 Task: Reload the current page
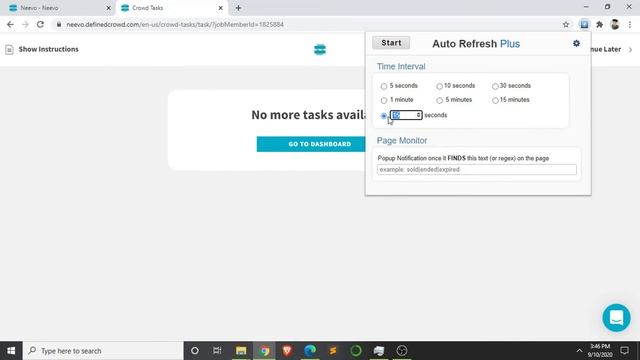[40, 24]
